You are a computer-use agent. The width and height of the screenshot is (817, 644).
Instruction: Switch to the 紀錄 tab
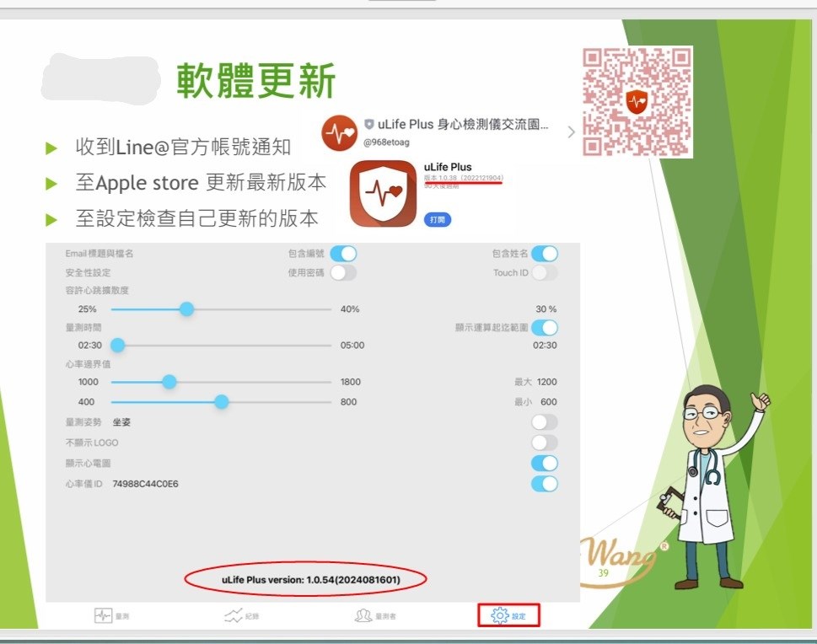click(x=242, y=616)
